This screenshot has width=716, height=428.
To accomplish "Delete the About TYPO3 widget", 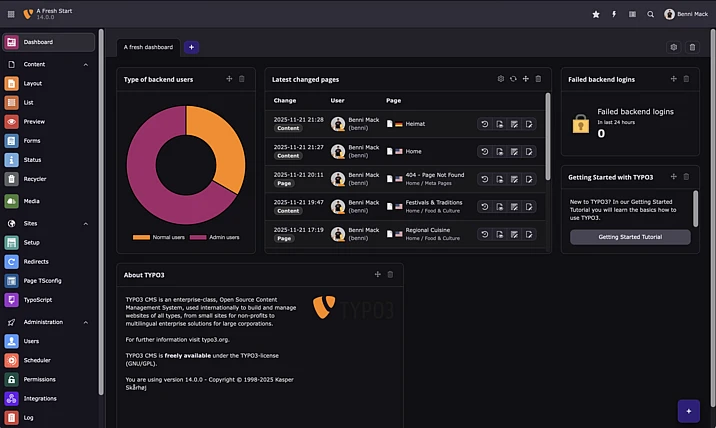I will [390, 274].
